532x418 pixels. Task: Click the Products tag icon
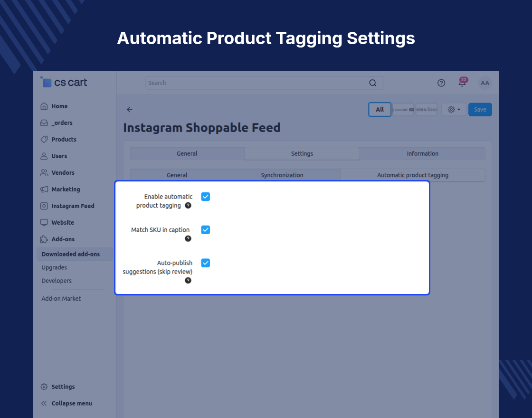44,140
